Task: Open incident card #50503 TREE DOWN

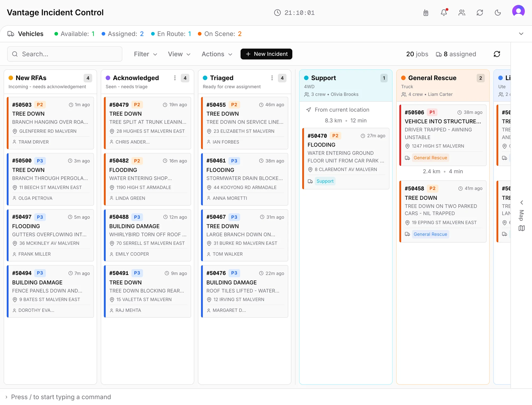Action: tap(50, 123)
